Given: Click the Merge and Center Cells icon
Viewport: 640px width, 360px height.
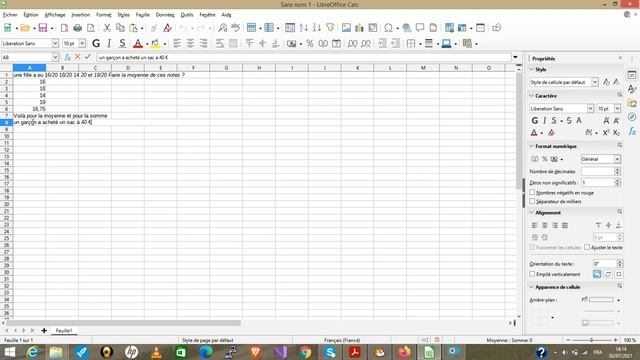Looking at the screenshot, I should [233, 43].
